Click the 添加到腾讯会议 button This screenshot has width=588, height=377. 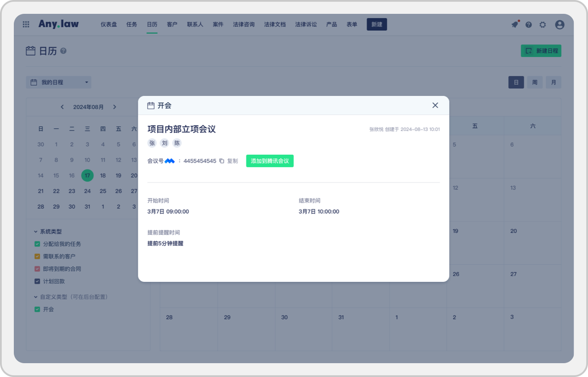pyautogui.click(x=270, y=161)
